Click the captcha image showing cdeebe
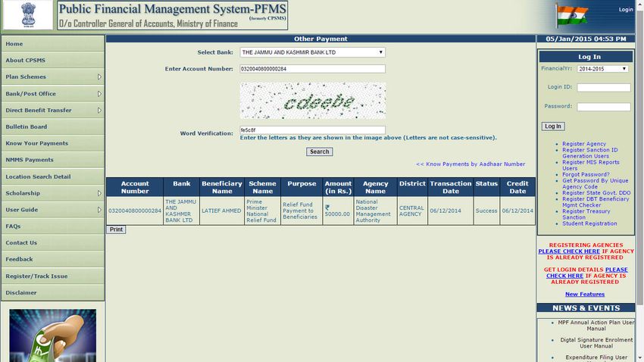 [313, 101]
